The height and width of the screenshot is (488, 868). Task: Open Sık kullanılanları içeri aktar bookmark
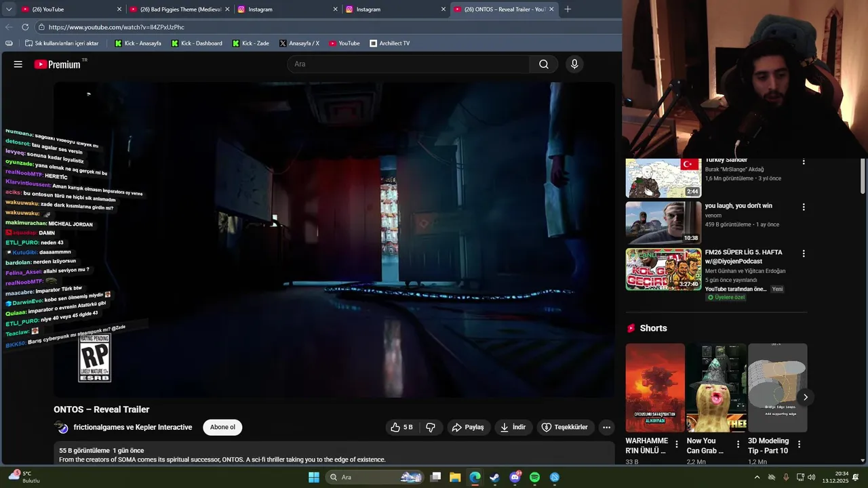62,43
